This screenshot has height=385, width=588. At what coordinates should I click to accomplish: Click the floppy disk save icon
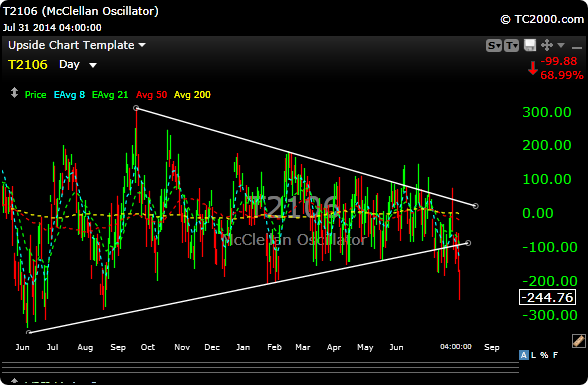coord(530,45)
